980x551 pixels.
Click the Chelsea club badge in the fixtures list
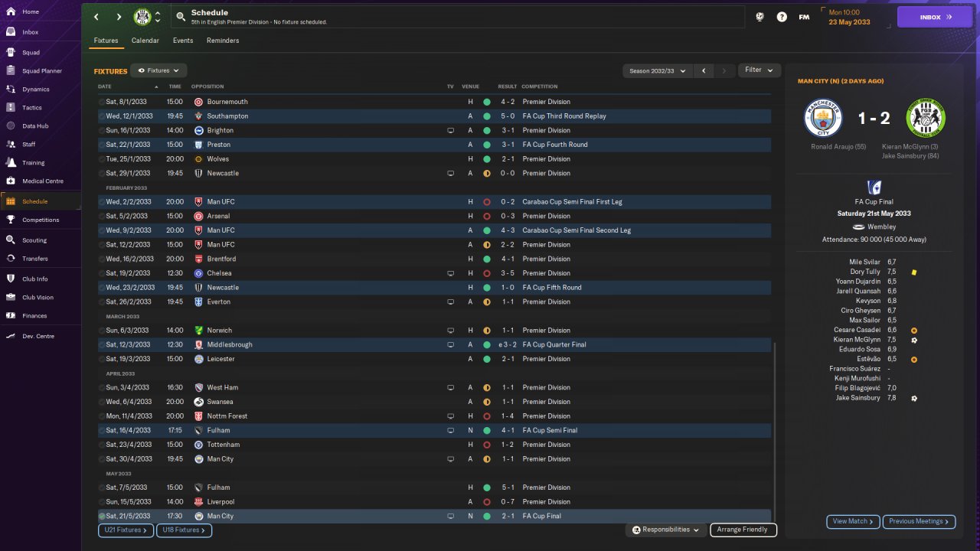coord(198,273)
